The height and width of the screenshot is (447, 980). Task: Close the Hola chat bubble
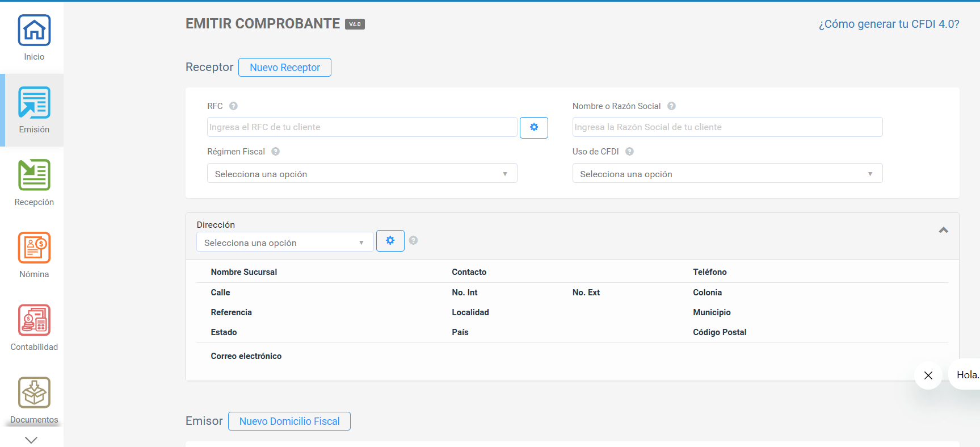pos(928,375)
